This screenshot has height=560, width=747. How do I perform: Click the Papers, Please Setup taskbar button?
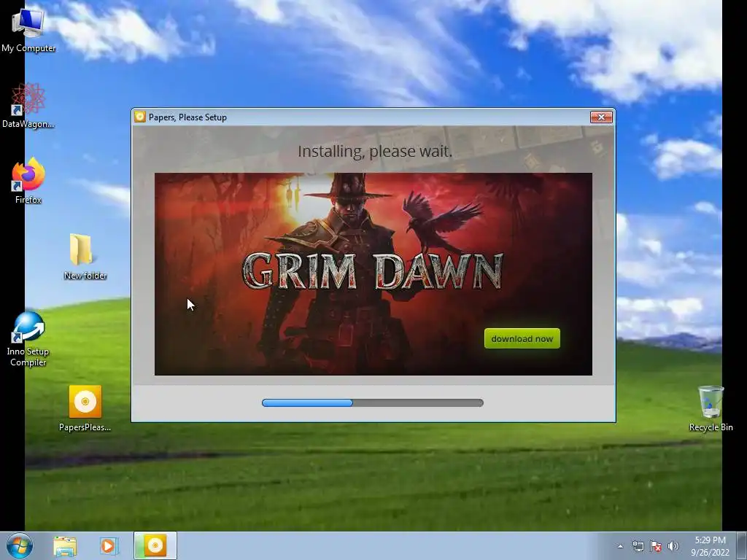[x=155, y=545]
